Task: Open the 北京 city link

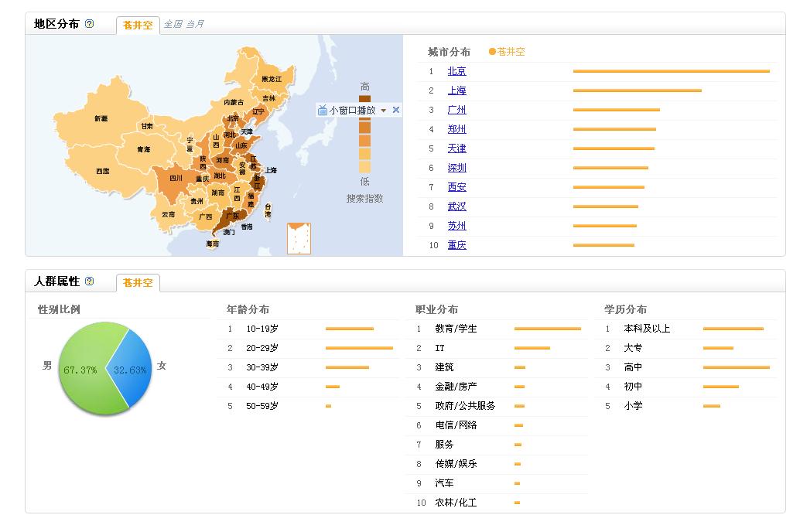Action: coord(456,71)
